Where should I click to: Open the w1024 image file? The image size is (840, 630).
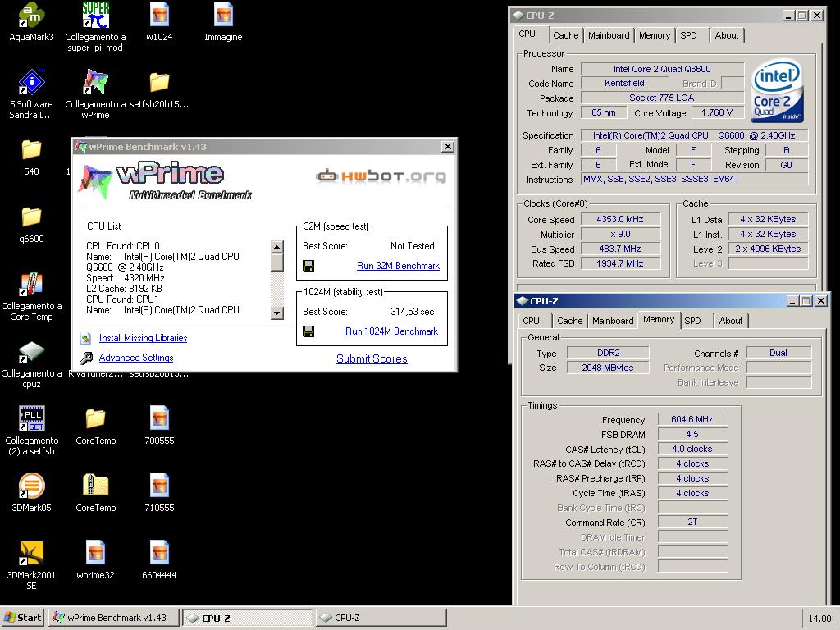[159, 16]
